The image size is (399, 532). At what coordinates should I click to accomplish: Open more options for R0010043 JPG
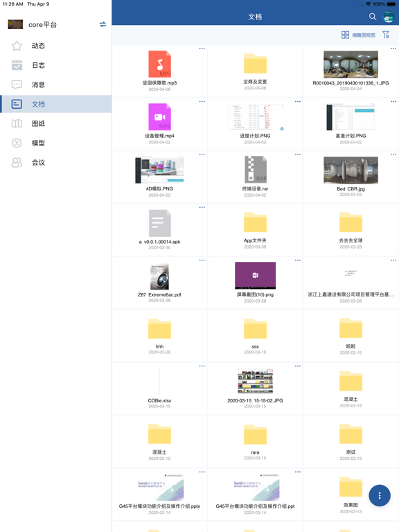click(x=393, y=48)
